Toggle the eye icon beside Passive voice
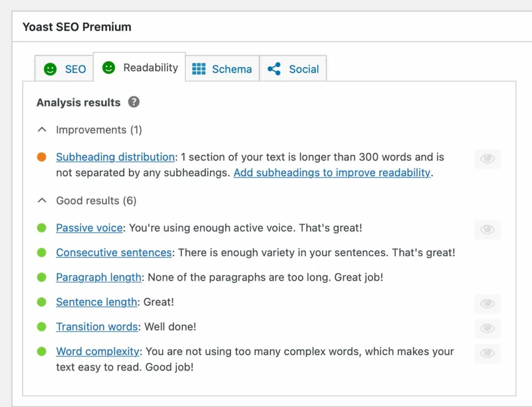This screenshot has width=532, height=407. (487, 229)
